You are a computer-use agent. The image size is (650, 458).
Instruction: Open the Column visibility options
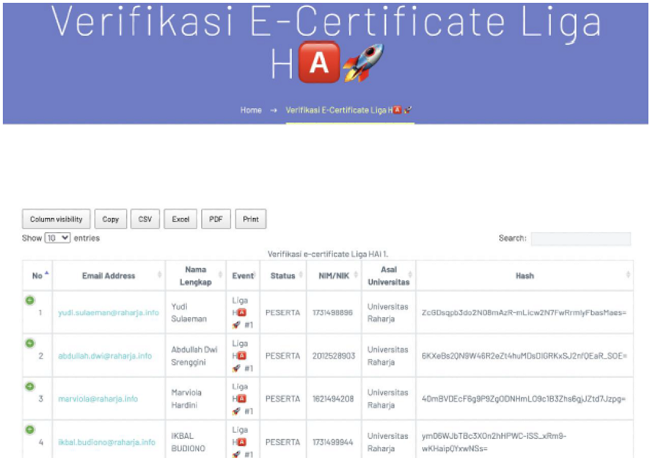(x=56, y=219)
